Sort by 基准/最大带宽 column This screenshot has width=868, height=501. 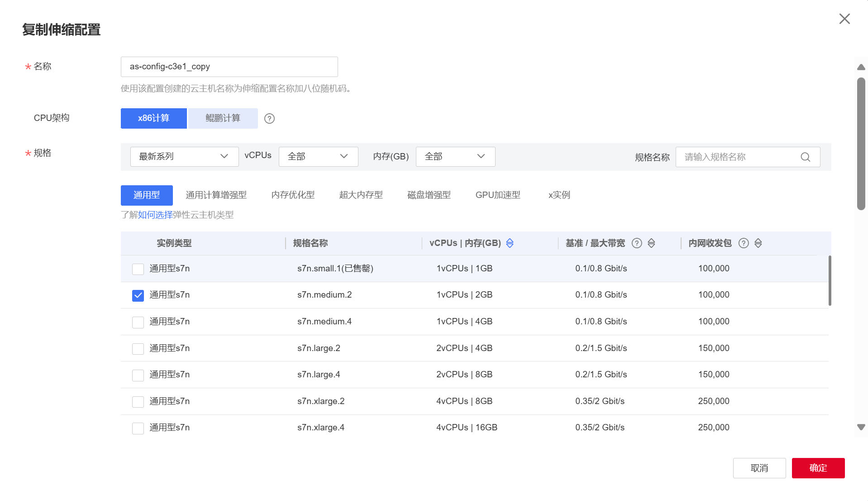point(652,243)
